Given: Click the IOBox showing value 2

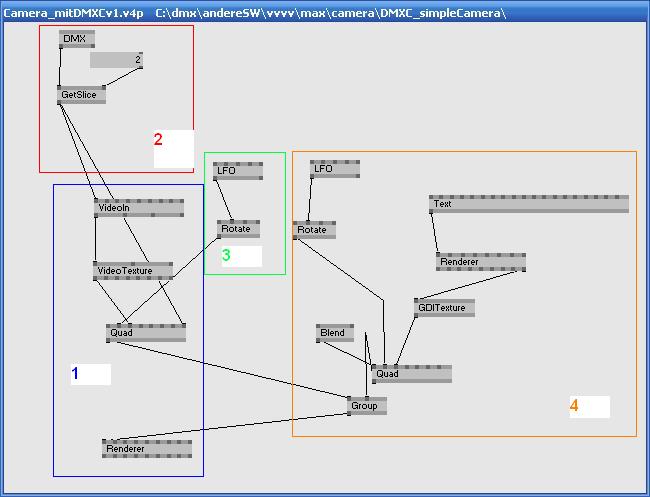Looking at the screenshot, I should [x=116, y=60].
